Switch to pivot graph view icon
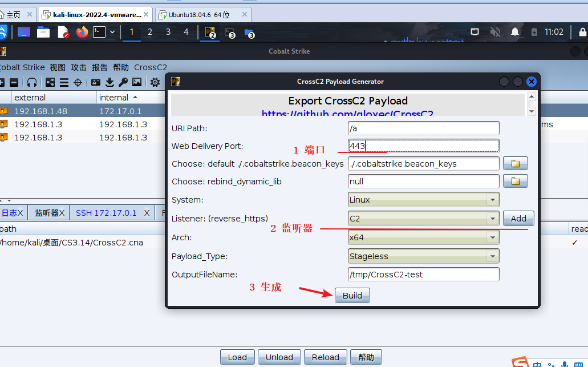 tap(50, 82)
